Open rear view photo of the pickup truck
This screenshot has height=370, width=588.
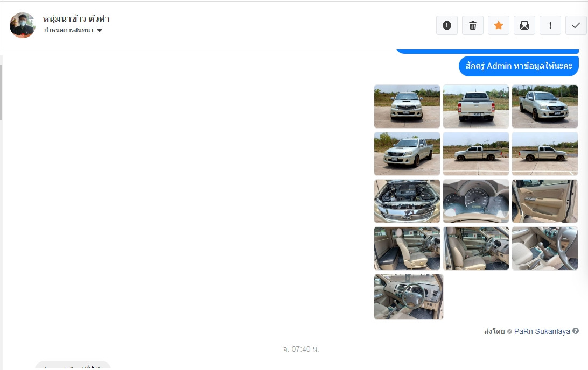point(476,106)
